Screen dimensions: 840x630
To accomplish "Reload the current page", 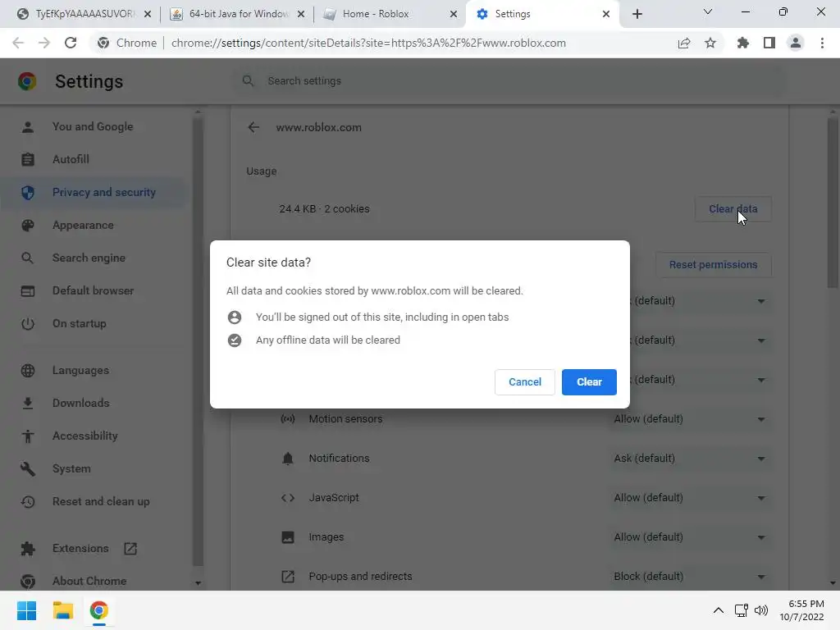I will (x=71, y=43).
